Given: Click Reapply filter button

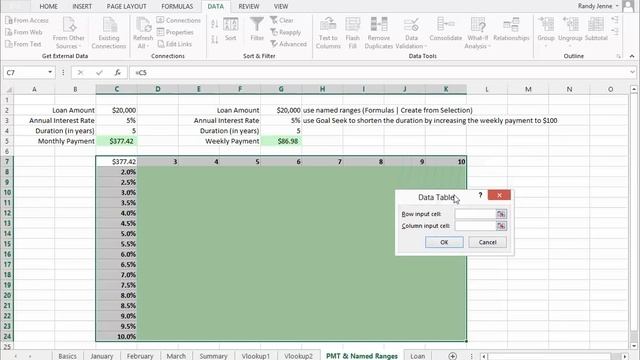Looking at the screenshot, I should click(x=285, y=32).
